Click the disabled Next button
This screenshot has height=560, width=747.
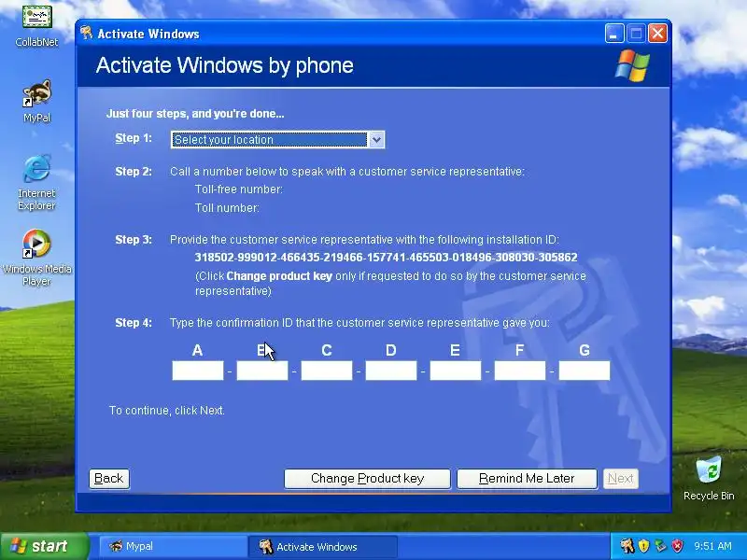(621, 479)
